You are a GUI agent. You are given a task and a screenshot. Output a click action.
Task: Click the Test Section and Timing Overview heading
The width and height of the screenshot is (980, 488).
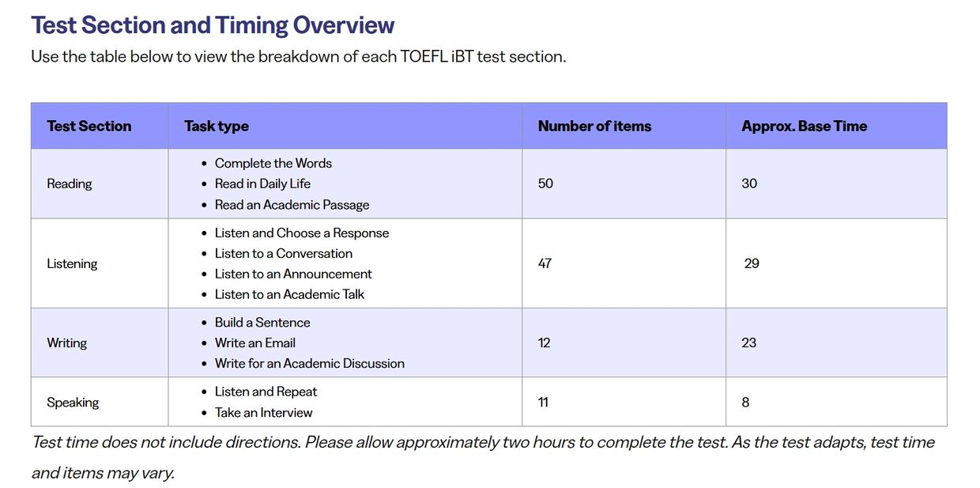213,25
